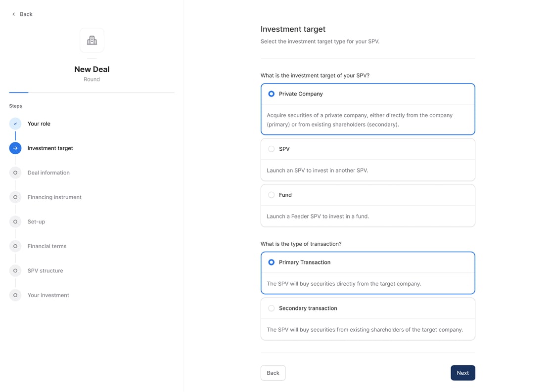552x392 pixels.
Task: Click the circle icon beside SPV structure
Action: pyautogui.click(x=15, y=271)
